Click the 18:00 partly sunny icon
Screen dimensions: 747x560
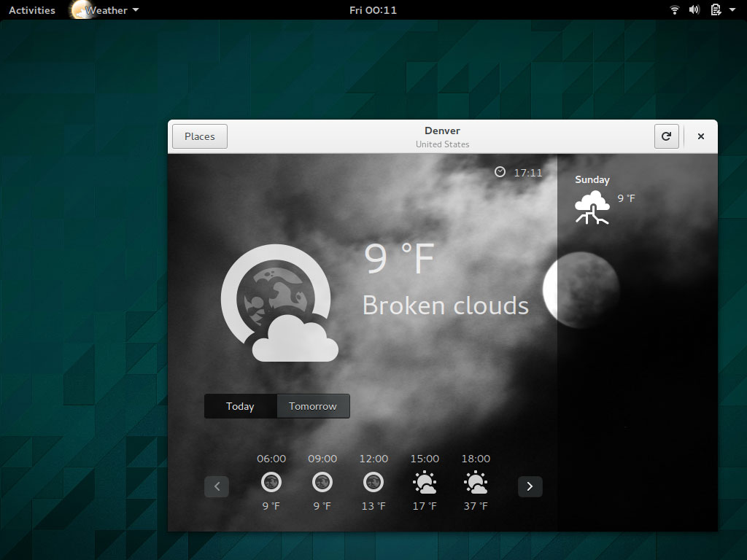(x=476, y=482)
